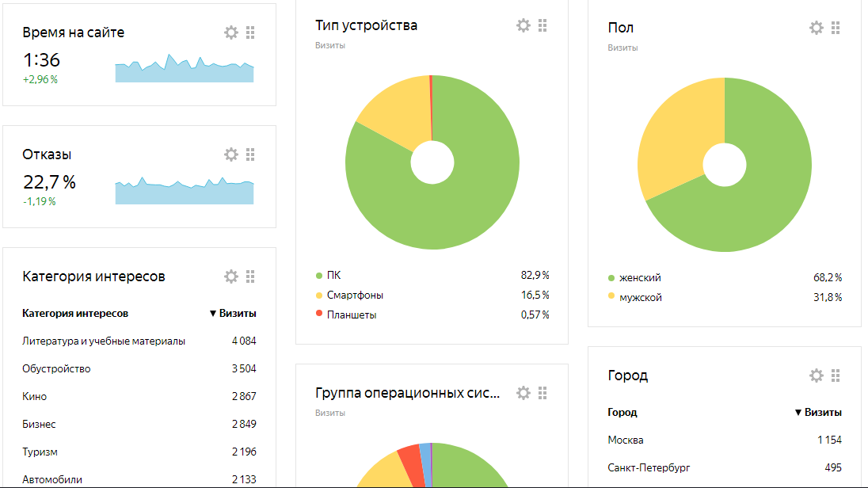Toggle ПК legend item in device chart

(328, 276)
